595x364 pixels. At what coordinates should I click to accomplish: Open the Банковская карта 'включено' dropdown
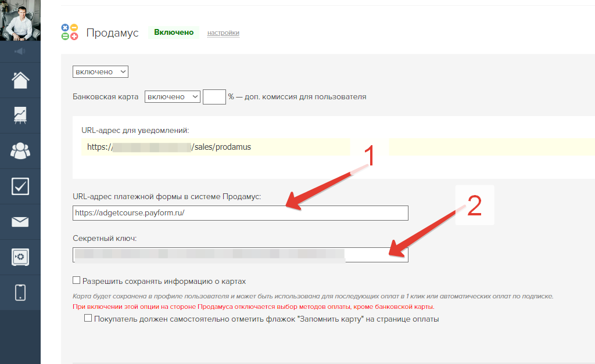click(173, 97)
